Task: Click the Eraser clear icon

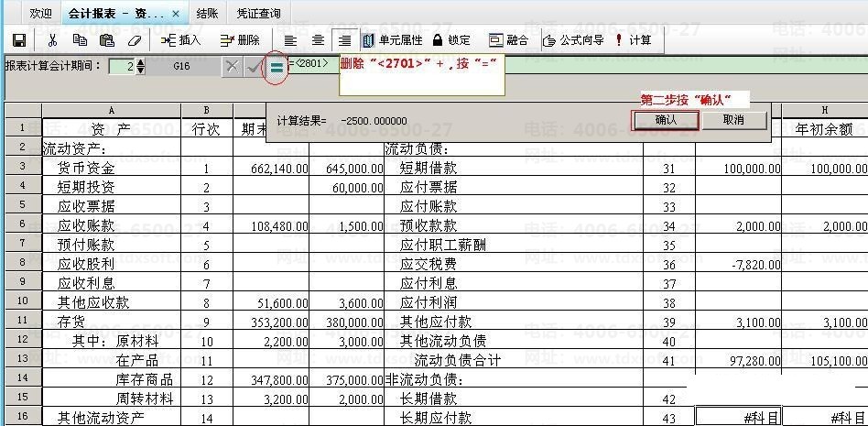Action: click(135, 40)
